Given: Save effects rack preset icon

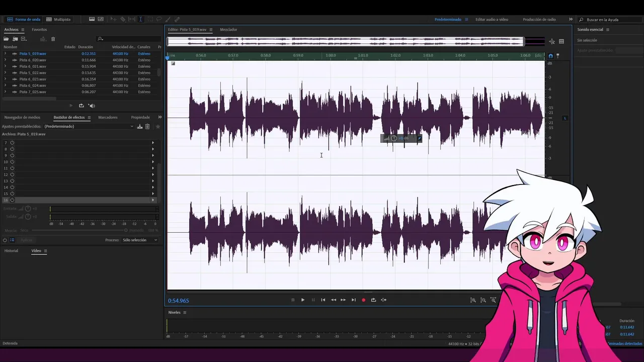Looking at the screenshot, I should tap(140, 126).
